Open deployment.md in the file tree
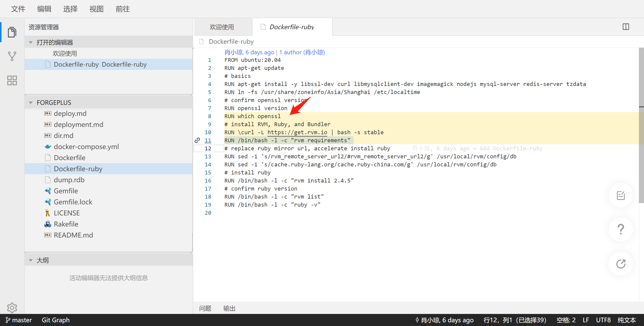The height and width of the screenshot is (326, 644). [x=109, y=124]
